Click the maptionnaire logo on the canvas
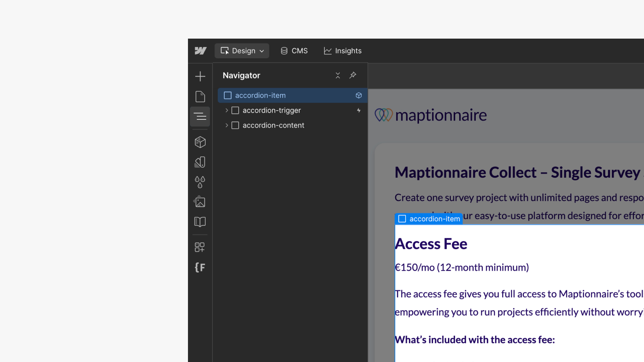The image size is (644, 362). (x=430, y=115)
